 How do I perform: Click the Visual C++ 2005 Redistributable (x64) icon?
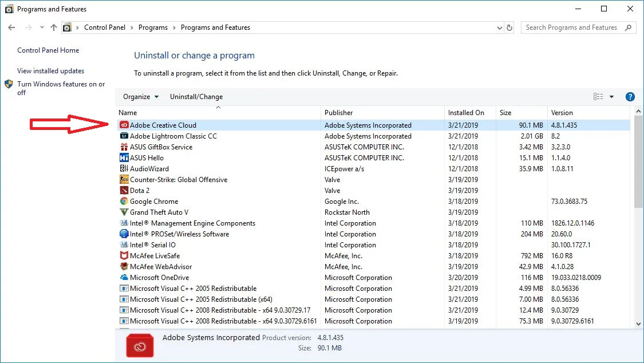tap(124, 299)
